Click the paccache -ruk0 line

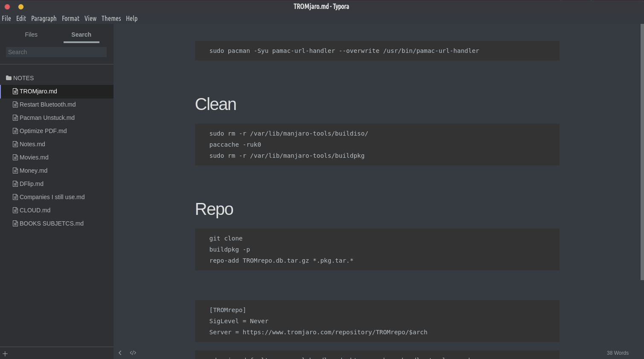(235, 145)
